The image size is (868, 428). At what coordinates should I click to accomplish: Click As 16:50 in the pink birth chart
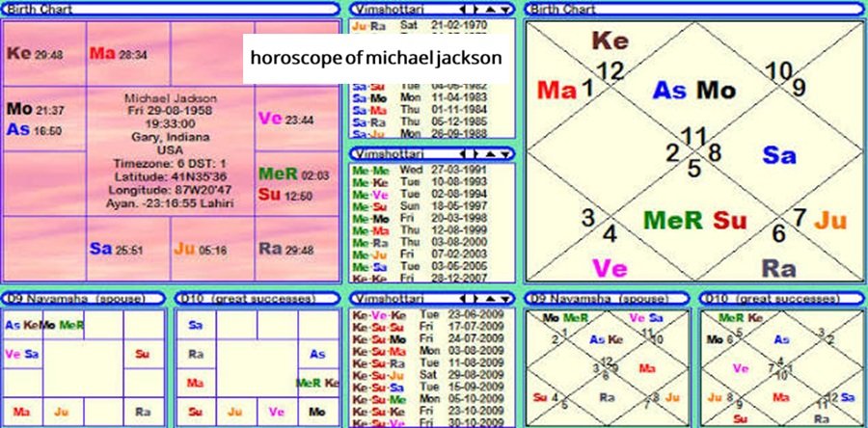35,130
